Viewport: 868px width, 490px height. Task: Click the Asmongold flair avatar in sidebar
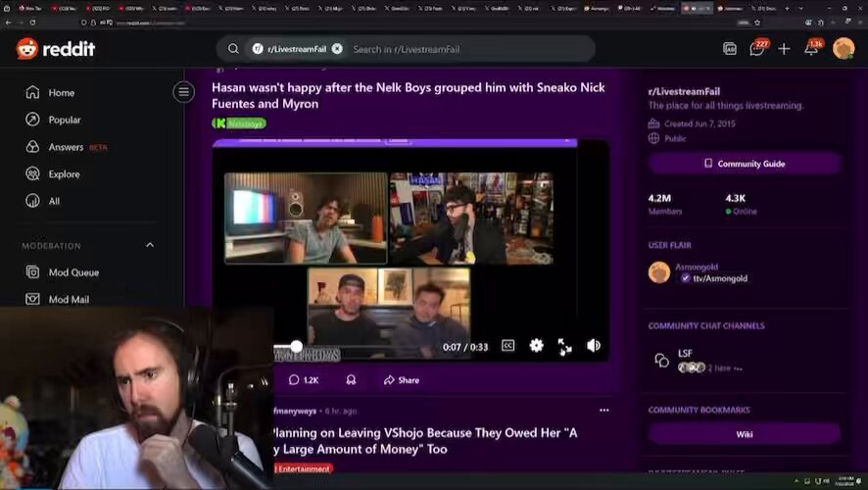659,272
